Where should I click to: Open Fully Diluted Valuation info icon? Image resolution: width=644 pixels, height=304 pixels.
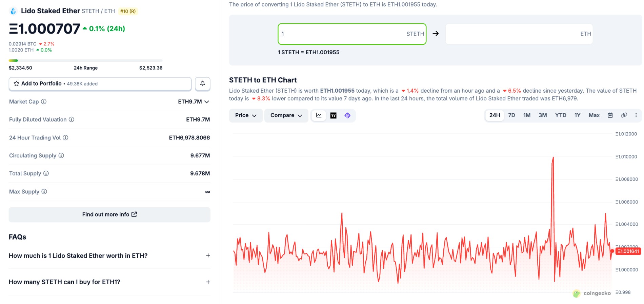[x=72, y=119]
